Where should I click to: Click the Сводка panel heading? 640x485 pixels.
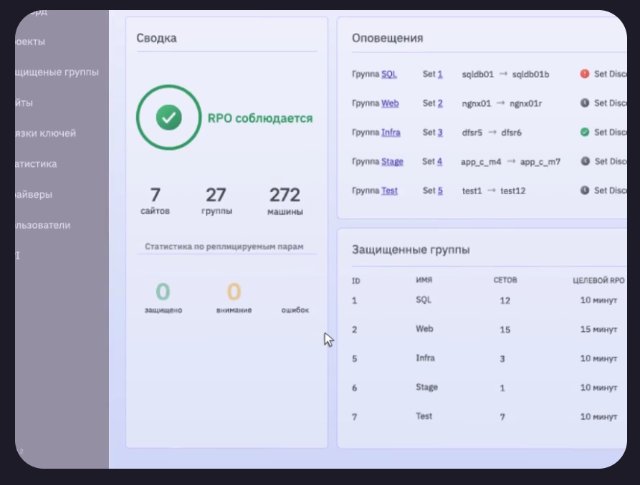coord(156,38)
